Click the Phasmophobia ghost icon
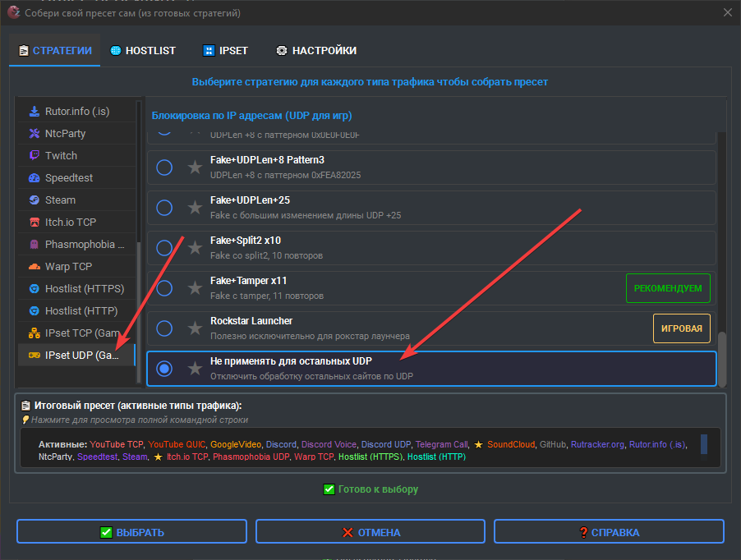 [x=34, y=245]
